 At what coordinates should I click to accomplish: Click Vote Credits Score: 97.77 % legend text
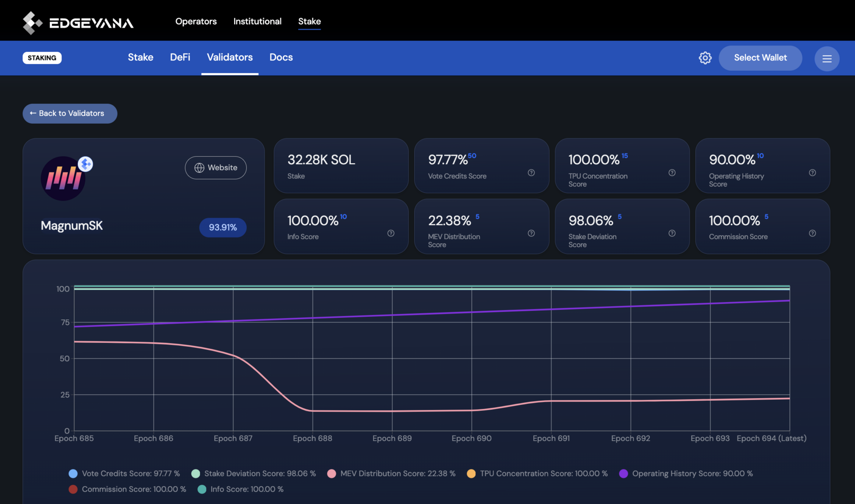pos(131,473)
